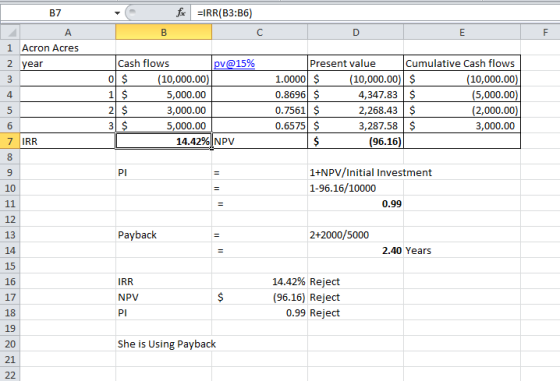Click the 0.6575 discount factor cell
The height and width of the screenshot is (381, 560).
point(259,126)
